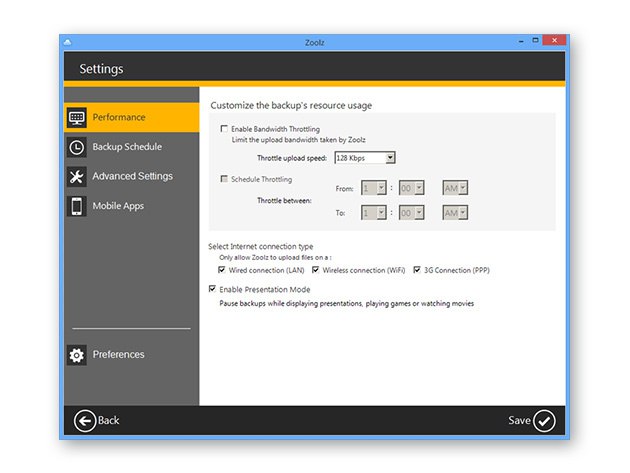Image resolution: width=630 pixels, height=473 pixels.
Task: Maximize the Zoolz window
Action: [535, 41]
